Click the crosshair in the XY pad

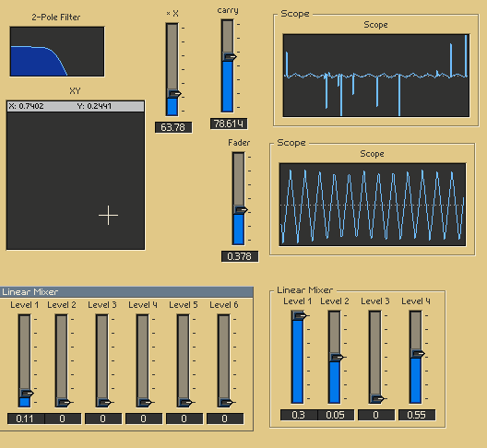[x=109, y=215]
